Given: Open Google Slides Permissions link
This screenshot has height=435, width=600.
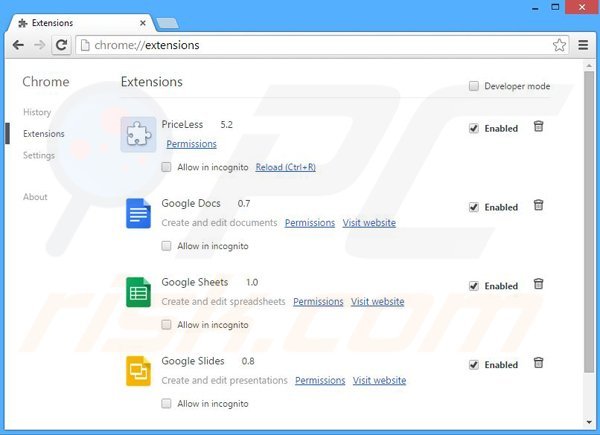Looking at the screenshot, I should [320, 380].
